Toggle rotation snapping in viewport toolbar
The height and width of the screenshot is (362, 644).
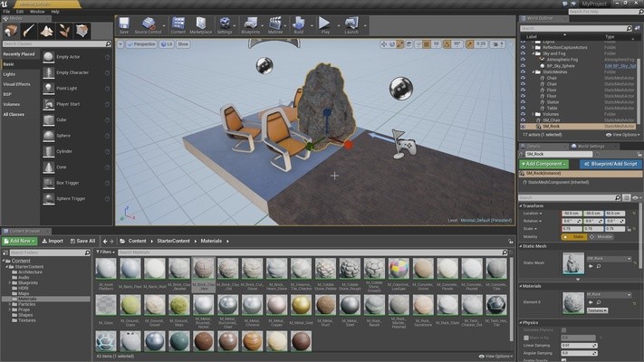point(447,44)
